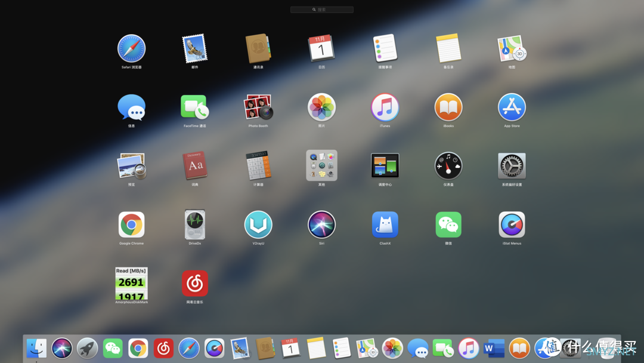Screen dimensions: 644x363
Task: Launch Mission Control app
Action: tap(385, 165)
